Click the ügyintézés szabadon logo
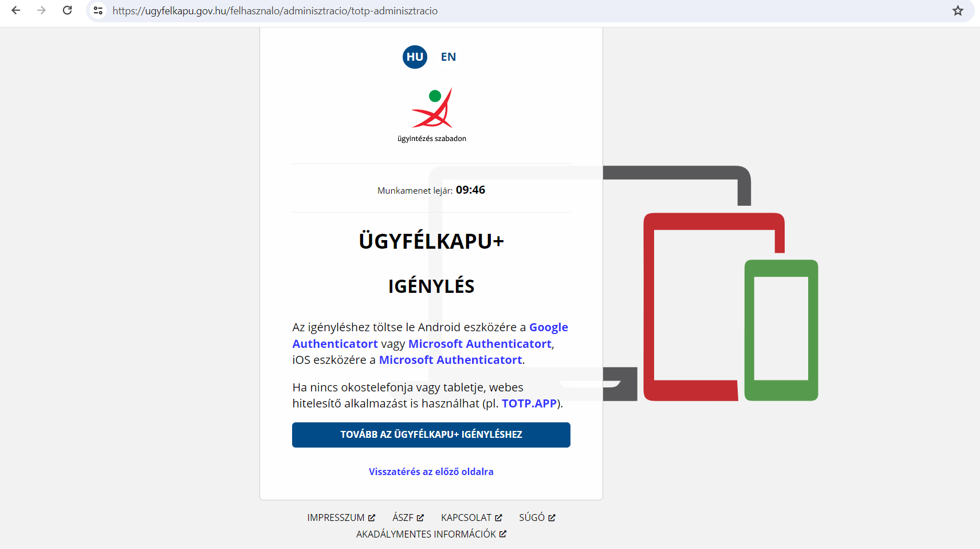Image resolution: width=980 pixels, height=549 pixels. [x=432, y=115]
